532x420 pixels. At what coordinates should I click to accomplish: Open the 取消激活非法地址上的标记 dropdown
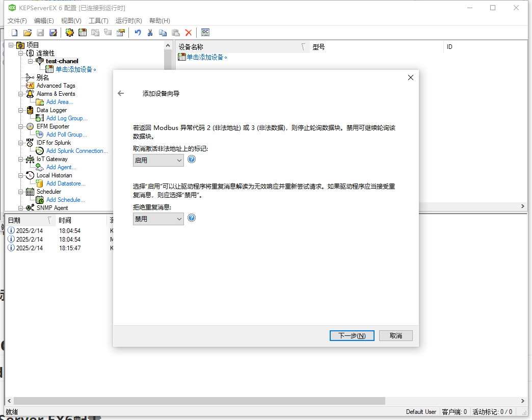pos(158,160)
